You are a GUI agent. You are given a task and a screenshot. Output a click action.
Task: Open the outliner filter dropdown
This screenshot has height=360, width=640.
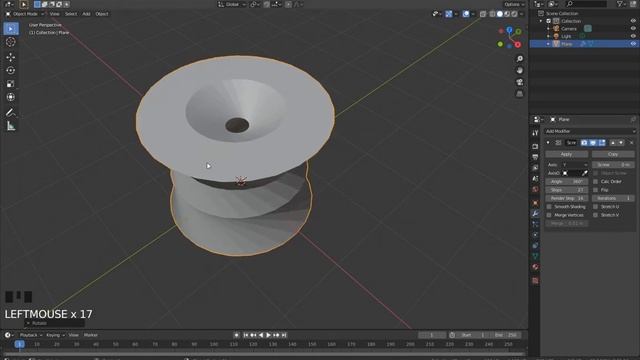coord(622,4)
